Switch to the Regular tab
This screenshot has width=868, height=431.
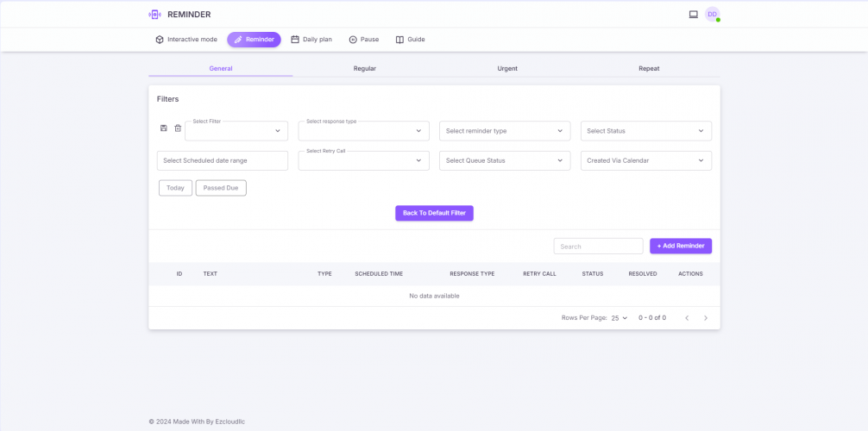coord(365,69)
